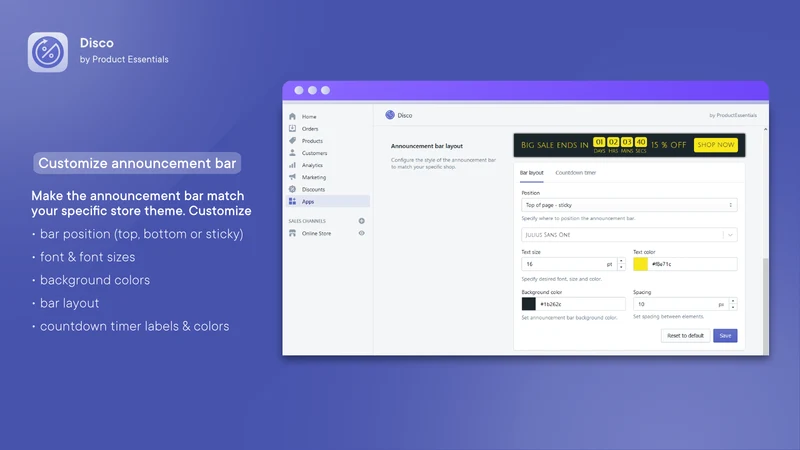
Task: Click the countdown seconds box '40'
Action: pos(641,142)
